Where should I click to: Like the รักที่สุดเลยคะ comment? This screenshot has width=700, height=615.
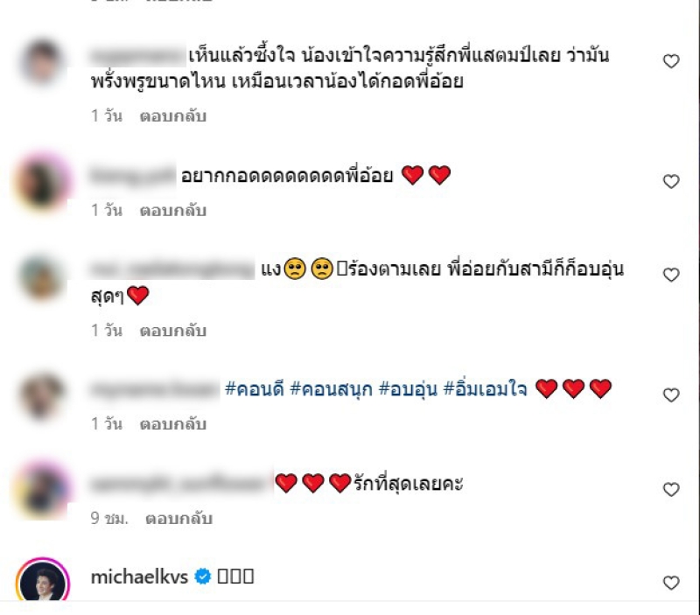(x=671, y=489)
